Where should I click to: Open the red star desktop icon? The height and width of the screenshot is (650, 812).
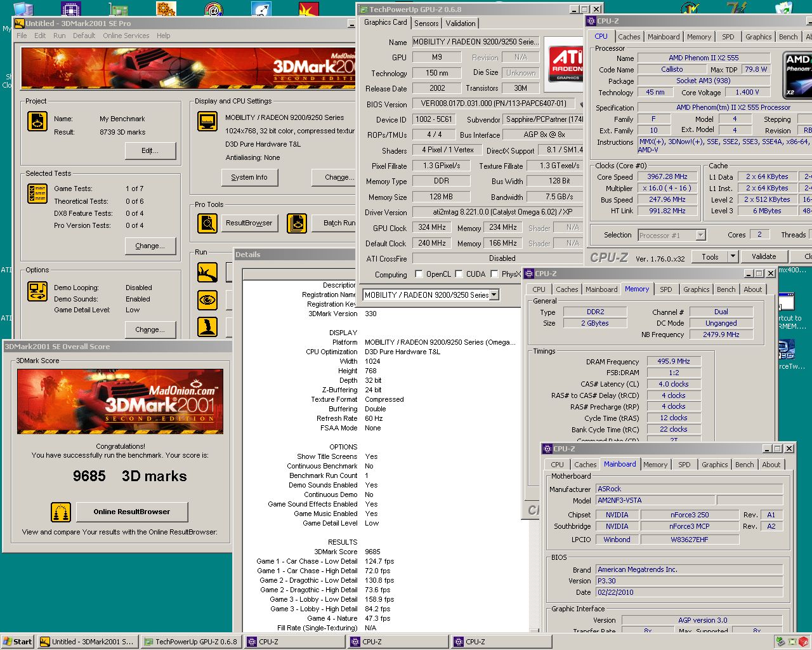click(x=308, y=10)
